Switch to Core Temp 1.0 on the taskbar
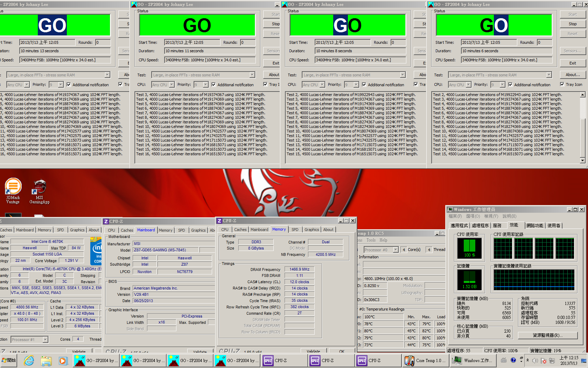588x368 pixels. (425, 360)
